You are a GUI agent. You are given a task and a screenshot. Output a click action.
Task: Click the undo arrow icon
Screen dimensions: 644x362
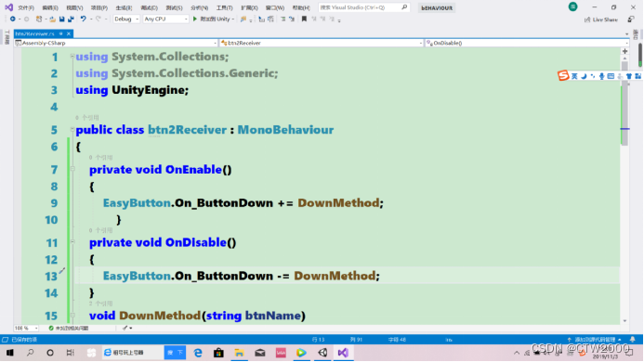click(84, 19)
